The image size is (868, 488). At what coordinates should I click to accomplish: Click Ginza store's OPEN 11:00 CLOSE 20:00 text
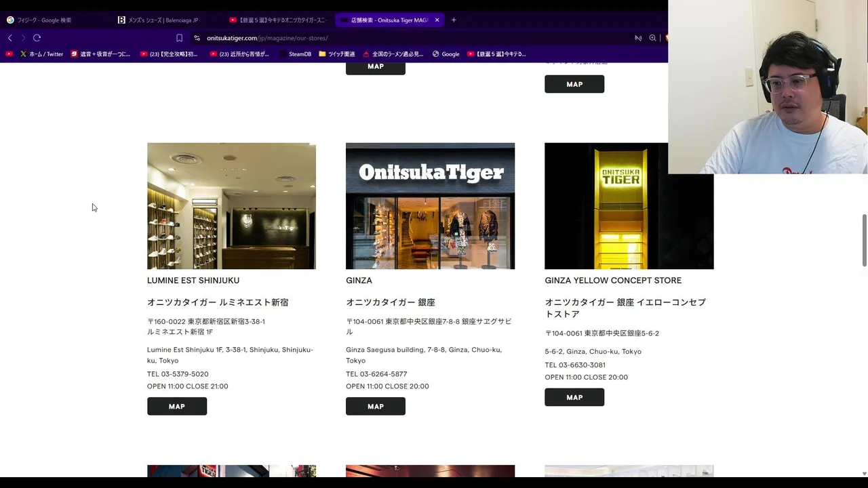pyautogui.click(x=387, y=386)
